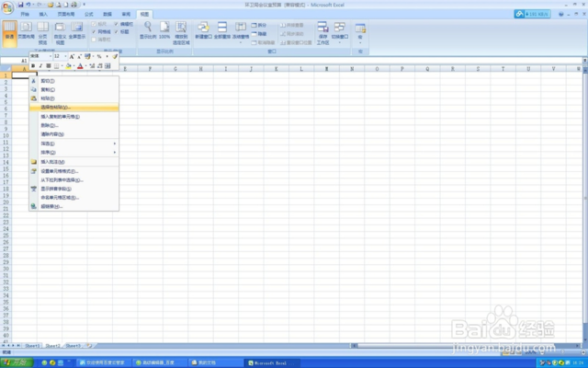Click column H header
This screenshot has width=588, height=368.
(200, 69)
